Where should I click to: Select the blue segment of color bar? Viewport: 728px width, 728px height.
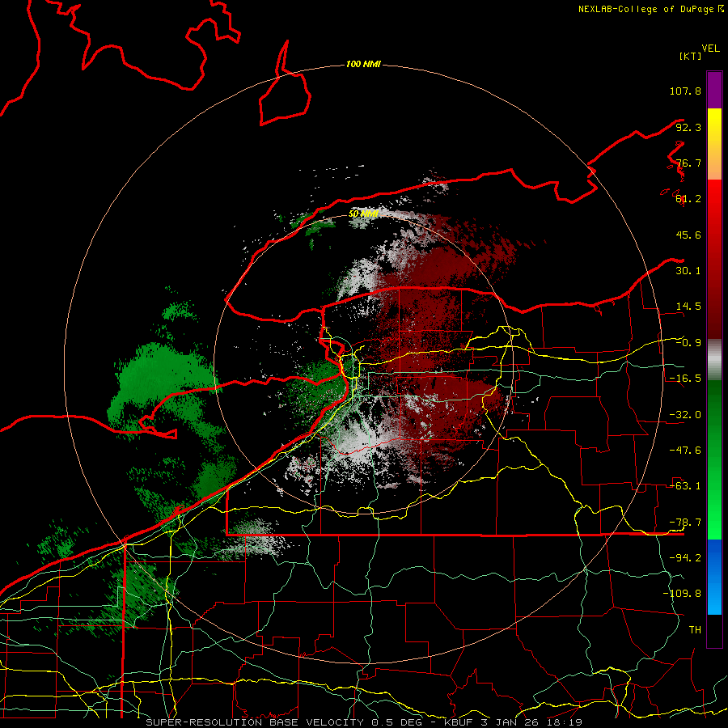pos(714,577)
